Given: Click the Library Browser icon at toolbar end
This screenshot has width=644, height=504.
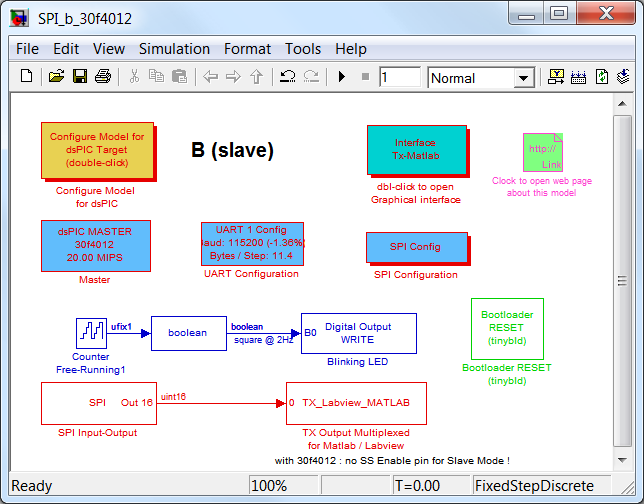Looking at the screenshot, I should coord(624,77).
